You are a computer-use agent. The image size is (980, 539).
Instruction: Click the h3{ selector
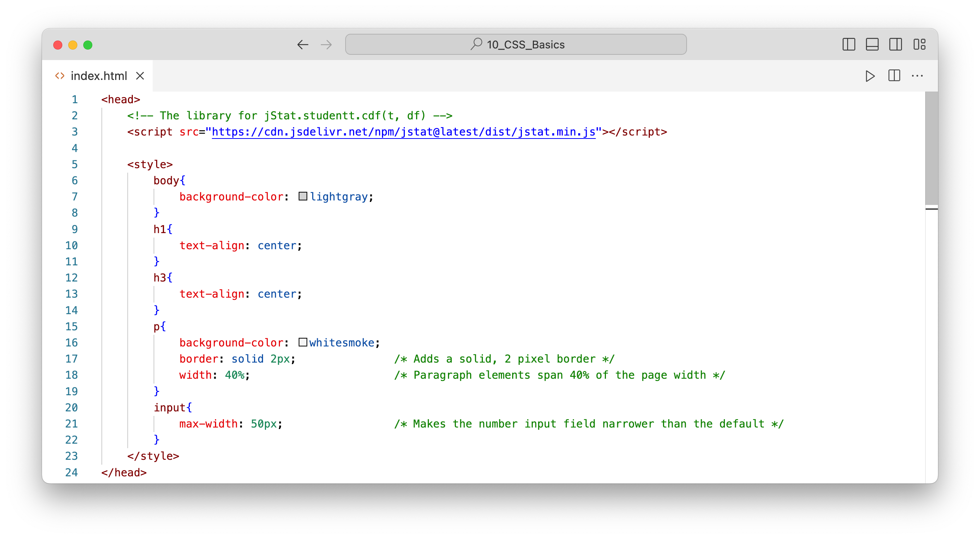[163, 277]
